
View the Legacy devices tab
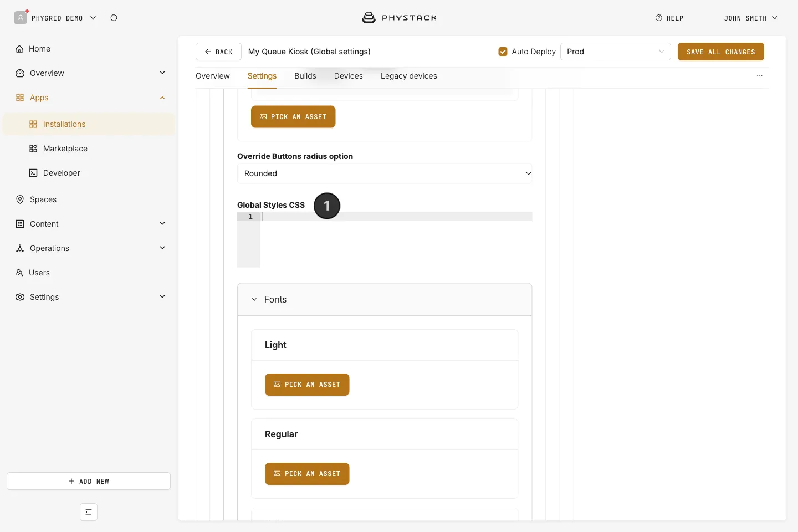409,76
